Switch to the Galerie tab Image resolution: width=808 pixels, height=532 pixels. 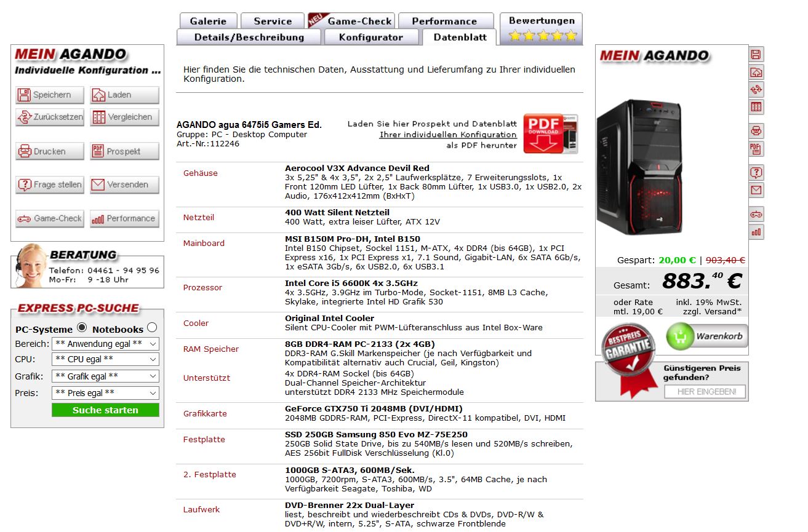click(x=208, y=21)
